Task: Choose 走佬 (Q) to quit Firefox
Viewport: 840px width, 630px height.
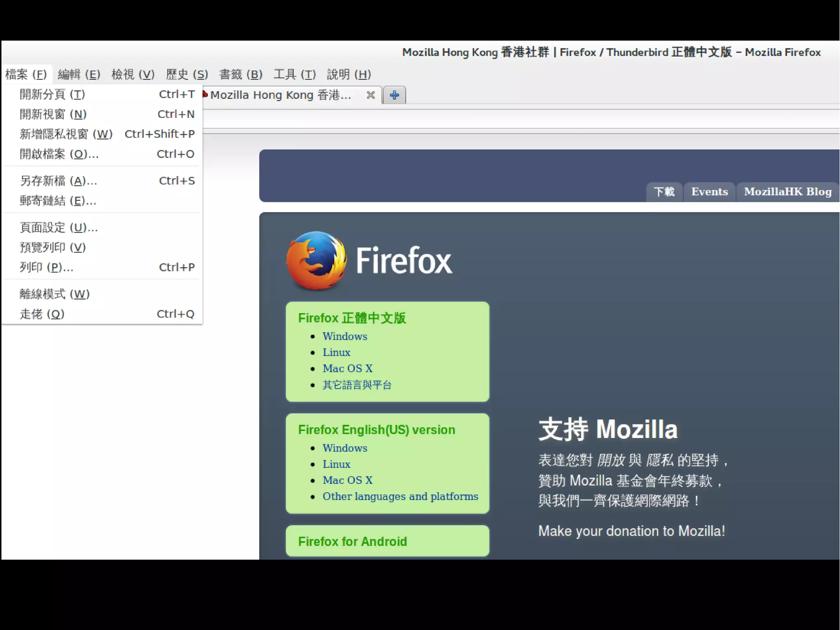Action: 102,314
